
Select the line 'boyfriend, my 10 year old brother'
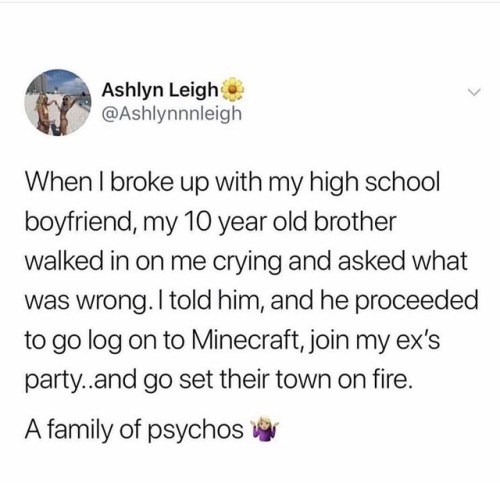[x=211, y=222]
